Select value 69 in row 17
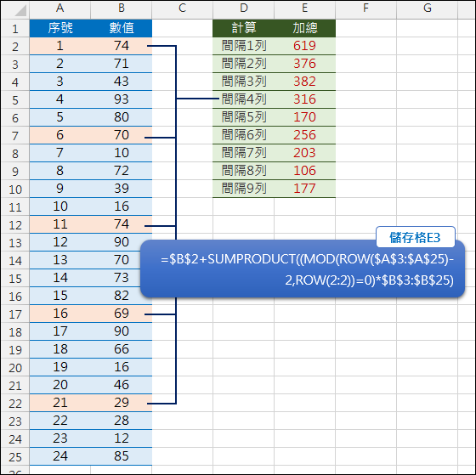This screenshot has width=476, height=475. (x=121, y=314)
